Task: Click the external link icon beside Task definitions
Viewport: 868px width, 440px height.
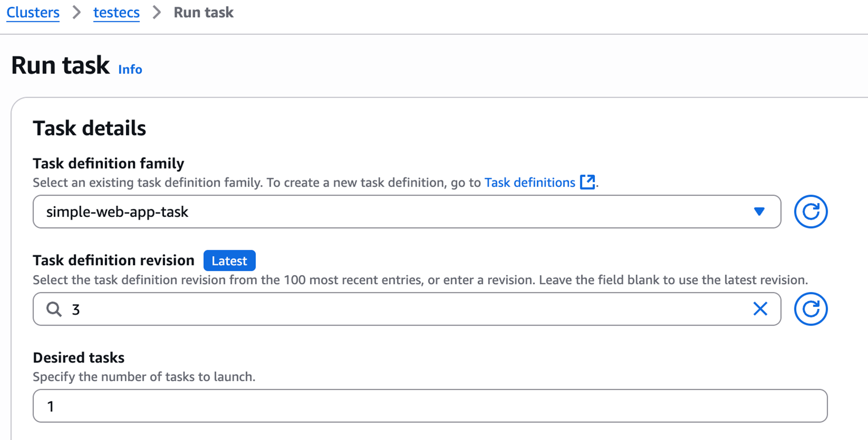Action: coord(587,182)
